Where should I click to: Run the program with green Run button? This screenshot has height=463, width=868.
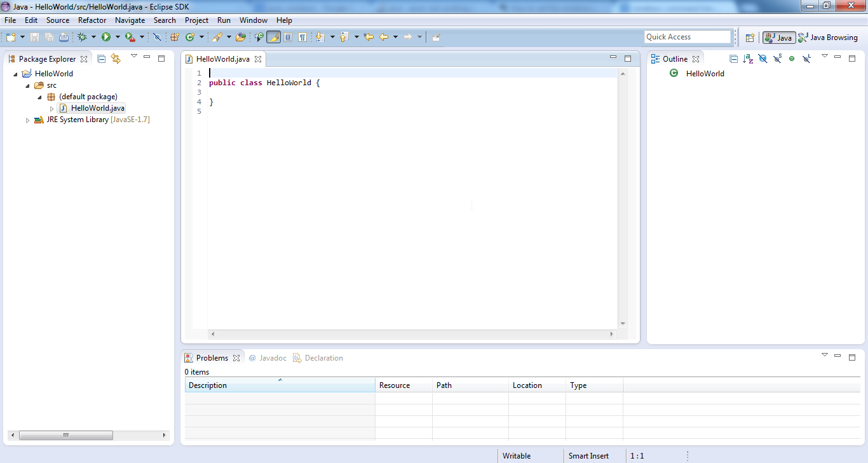click(x=106, y=38)
